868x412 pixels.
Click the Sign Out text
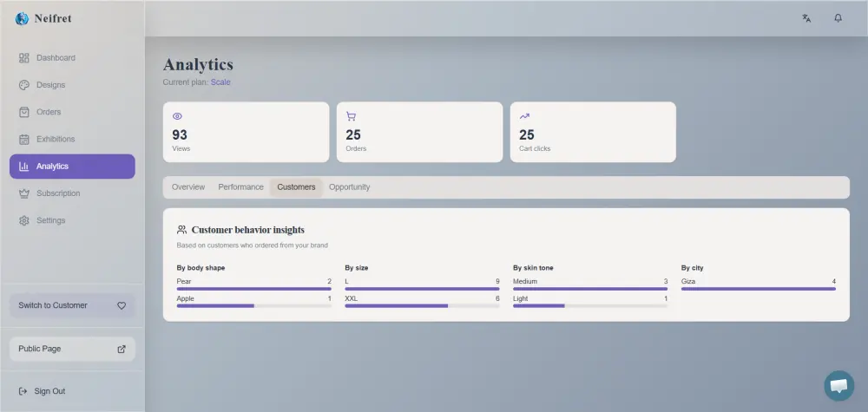(49, 391)
